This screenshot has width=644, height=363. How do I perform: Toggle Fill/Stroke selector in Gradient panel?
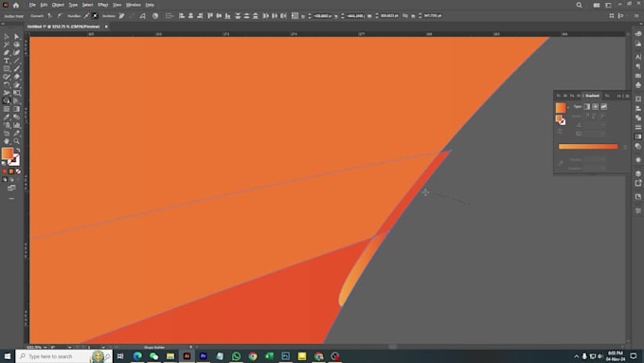(561, 120)
